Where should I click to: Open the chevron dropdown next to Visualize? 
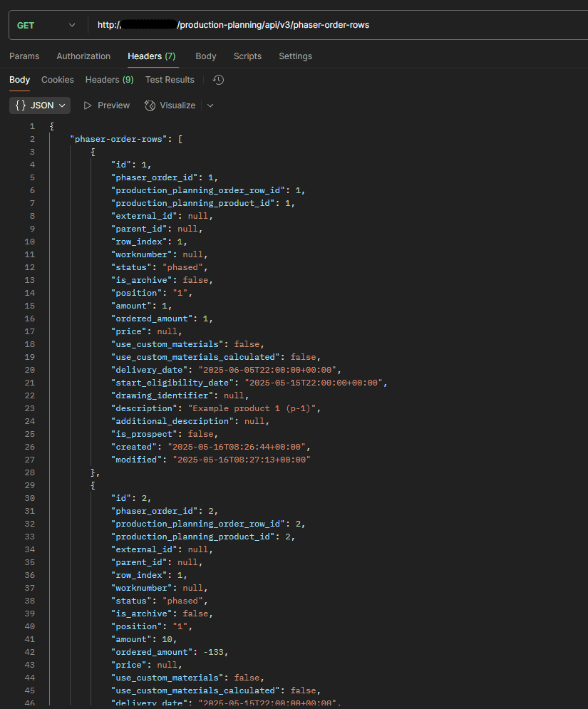tap(210, 105)
